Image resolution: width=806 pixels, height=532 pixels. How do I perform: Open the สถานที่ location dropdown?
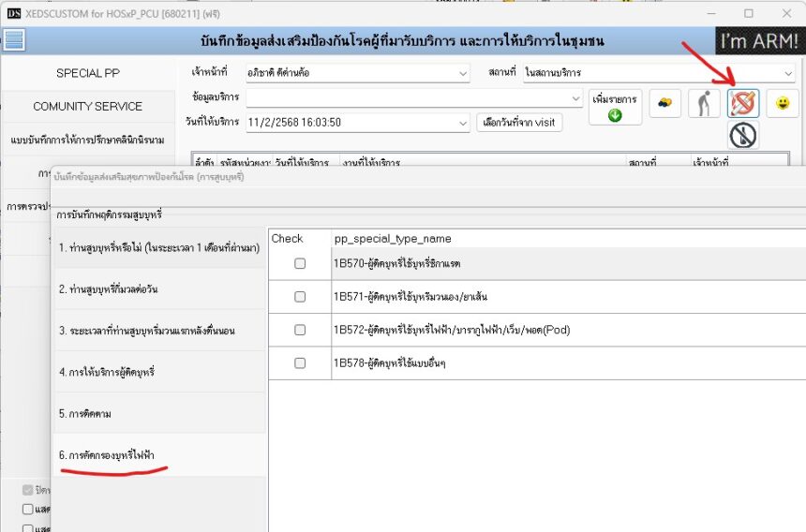click(788, 73)
